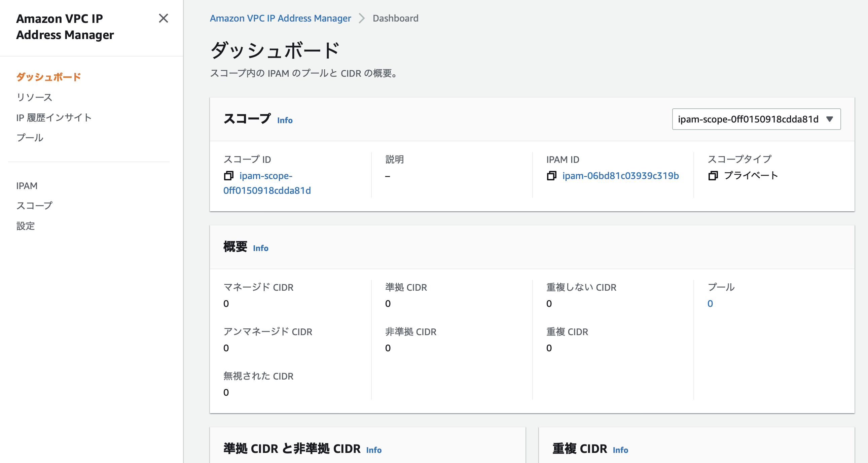Open スコープ from the sidebar

(x=35, y=206)
